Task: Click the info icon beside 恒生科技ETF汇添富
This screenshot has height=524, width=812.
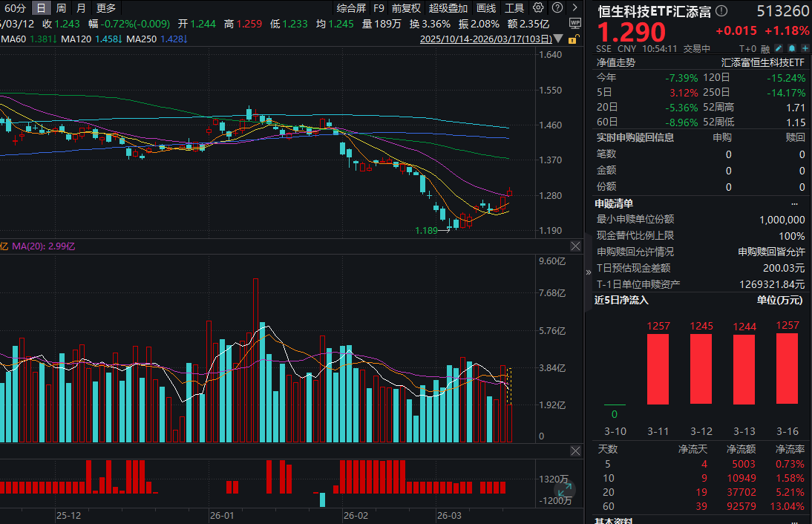Action: click(721, 11)
